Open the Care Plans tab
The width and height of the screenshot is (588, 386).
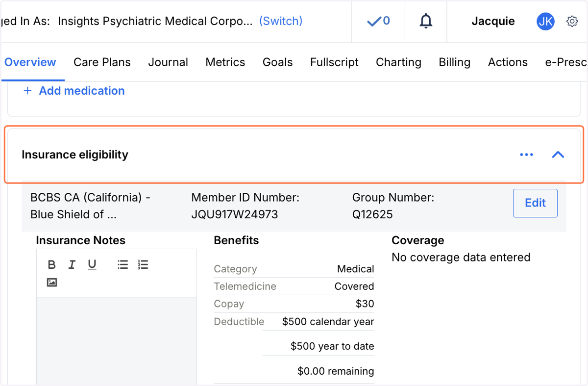click(x=102, y=62)
